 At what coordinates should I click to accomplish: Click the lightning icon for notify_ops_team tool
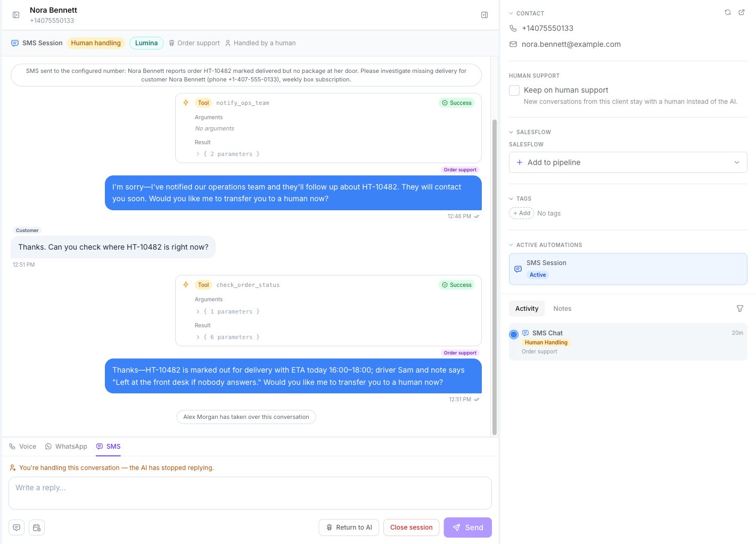point(186,103)
